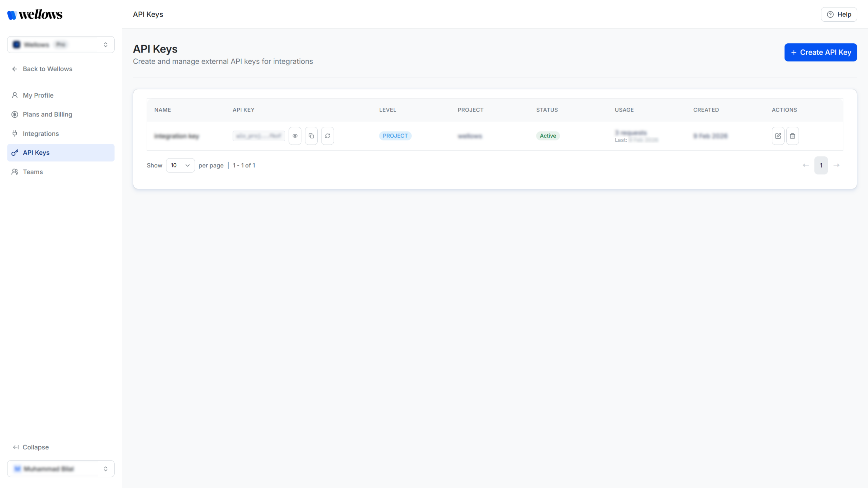Go back to Wellows
Screen dimensions: 868x488
[47, 69]
